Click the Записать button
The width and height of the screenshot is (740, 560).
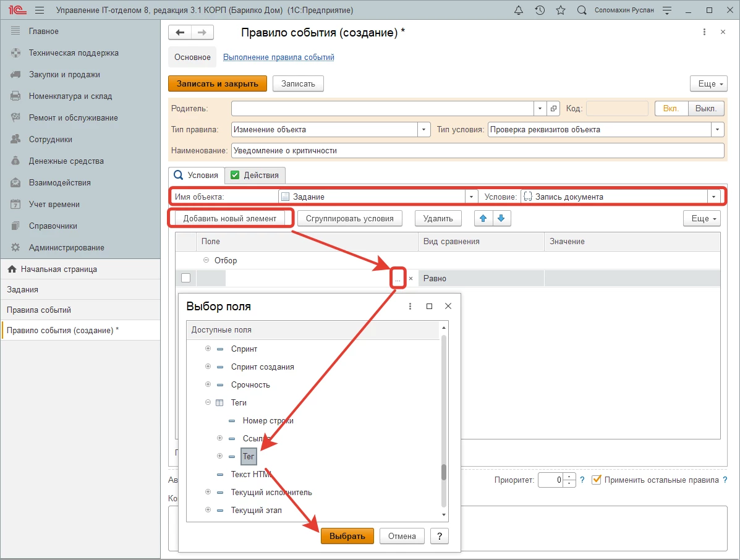[298, 83]
